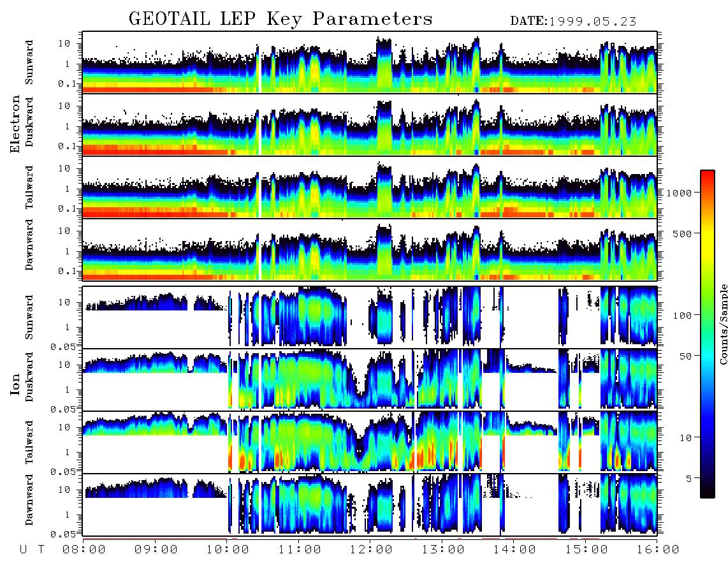
Task: Select the 16:00 time tick label
Action: coord(657,550)
